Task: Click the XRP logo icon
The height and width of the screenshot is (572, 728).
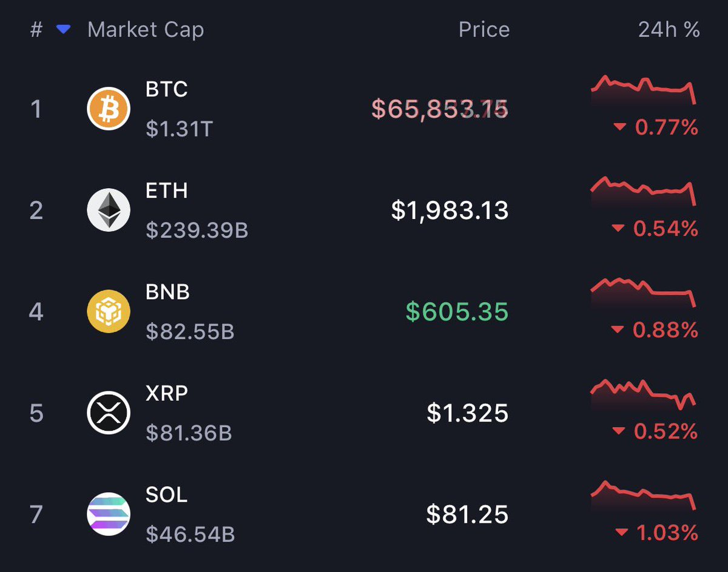Action: point(109,413)
